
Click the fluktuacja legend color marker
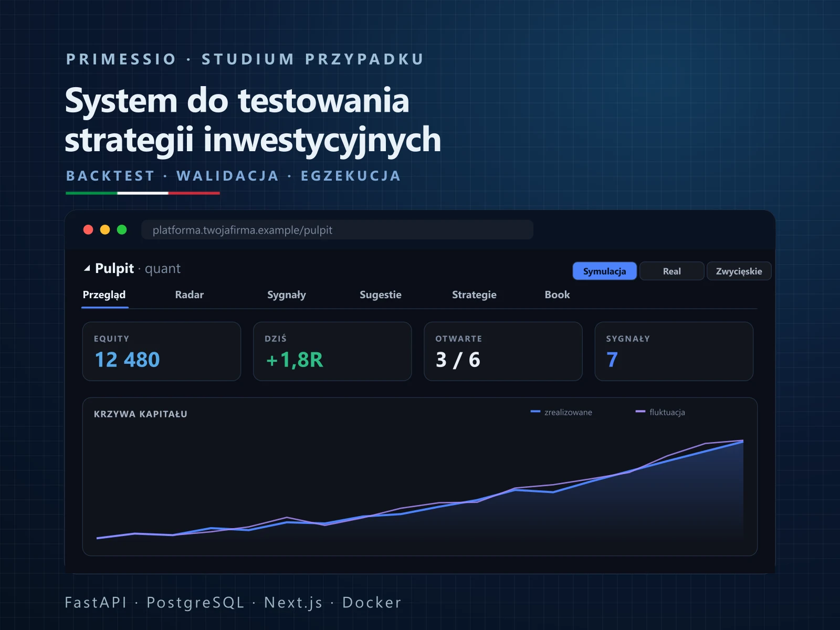[640, 412]
